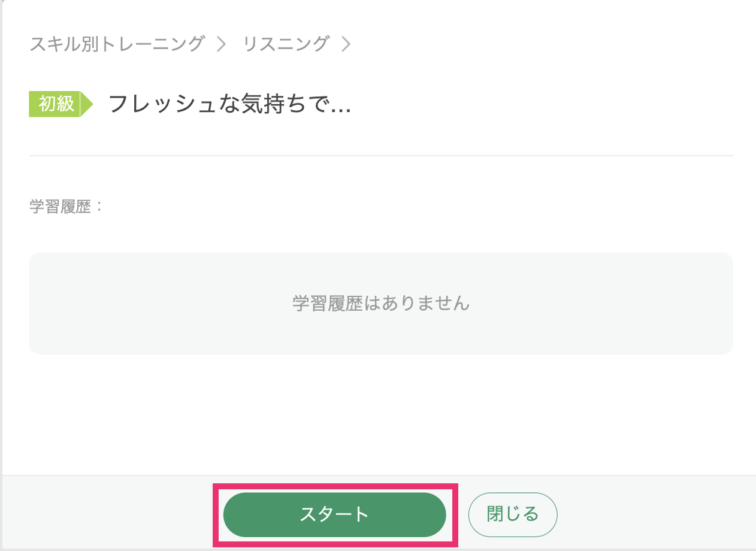Click the divider line under the title
Viewport: 756px width, 551px height.
point(381,156)
